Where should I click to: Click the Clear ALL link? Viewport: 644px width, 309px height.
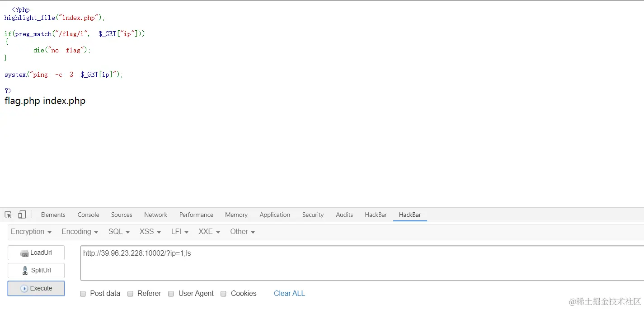coord(289,294)
